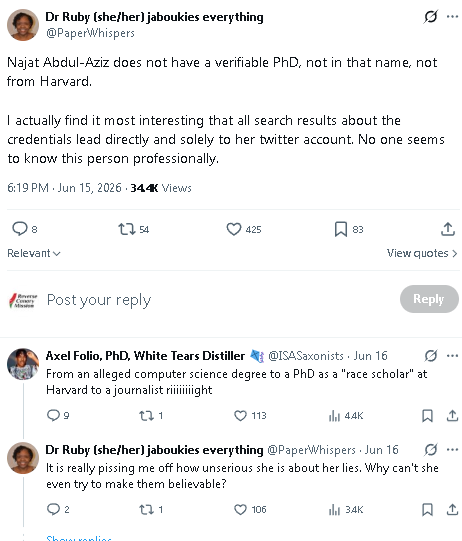Share Dr Ruby's reply with 3.4K views
462x541 pixels.
452,509
